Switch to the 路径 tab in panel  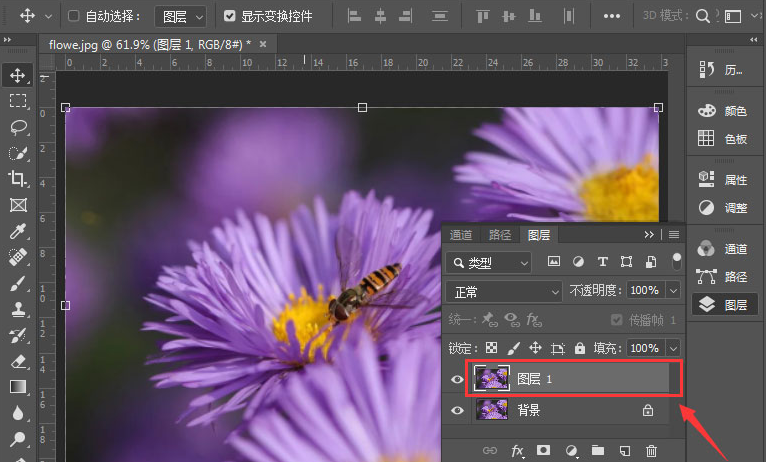(x=500, y=235)
